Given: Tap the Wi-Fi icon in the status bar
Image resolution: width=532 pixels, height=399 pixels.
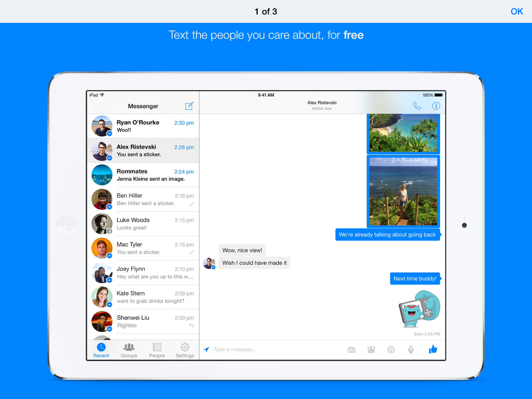Looking at the screenshot, I should [102, 95].
